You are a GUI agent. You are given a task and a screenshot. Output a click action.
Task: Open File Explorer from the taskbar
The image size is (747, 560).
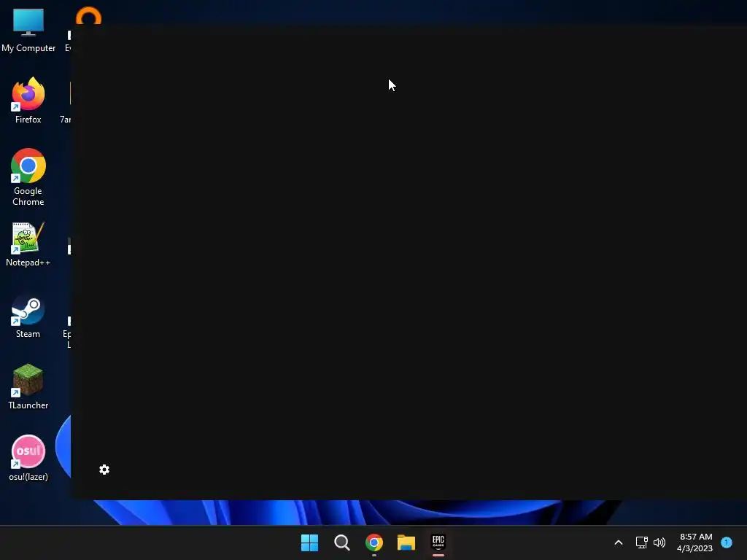pos(406,542)
